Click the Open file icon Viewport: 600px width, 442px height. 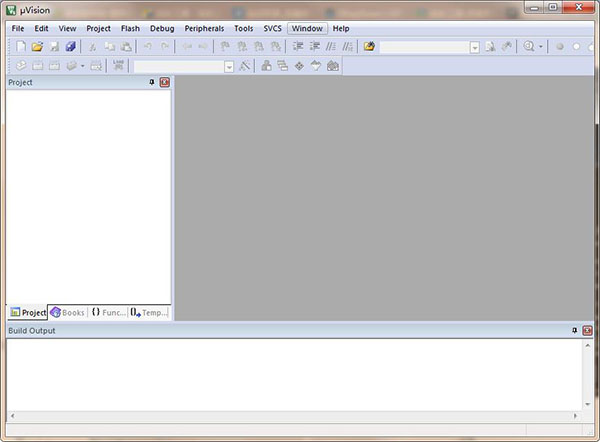pos(37,47)
